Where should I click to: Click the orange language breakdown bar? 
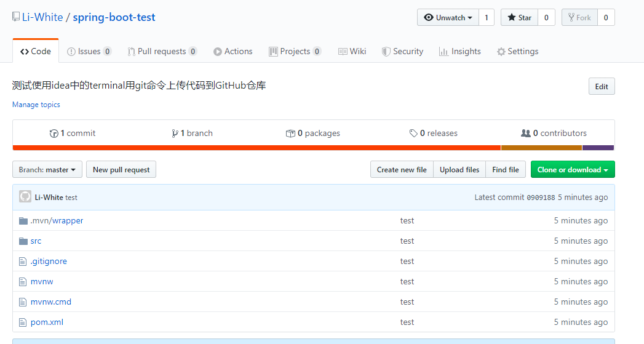(x=256, y=148)
